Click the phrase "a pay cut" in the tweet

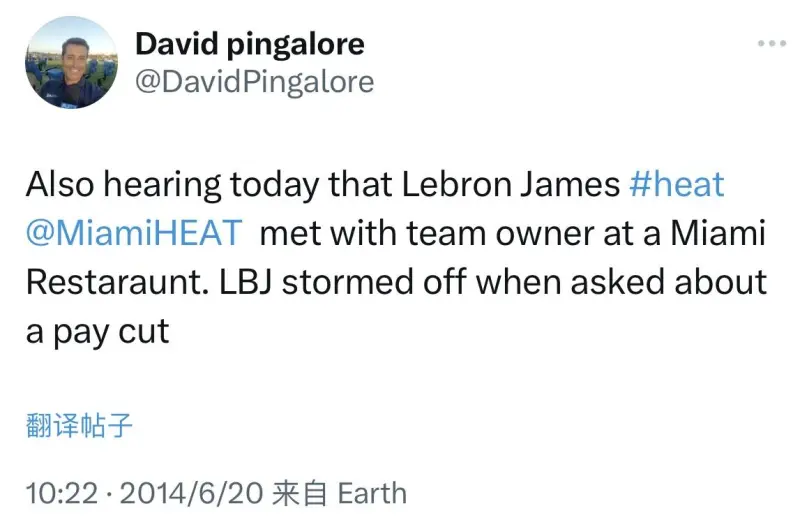pyautogui.click(x=97, y=333)
